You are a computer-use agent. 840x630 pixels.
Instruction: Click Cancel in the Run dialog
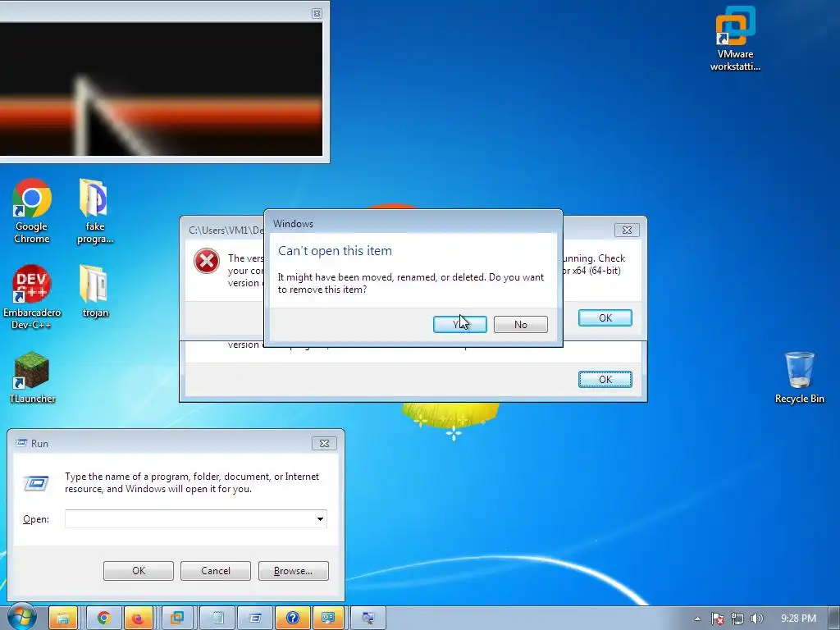216,571
